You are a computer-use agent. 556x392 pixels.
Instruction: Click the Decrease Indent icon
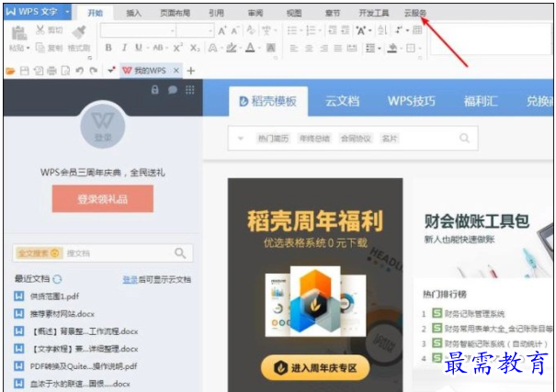(x=333, y=30)
